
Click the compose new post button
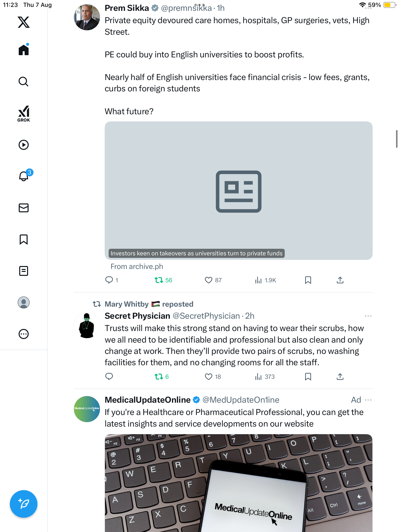(24, 504)
